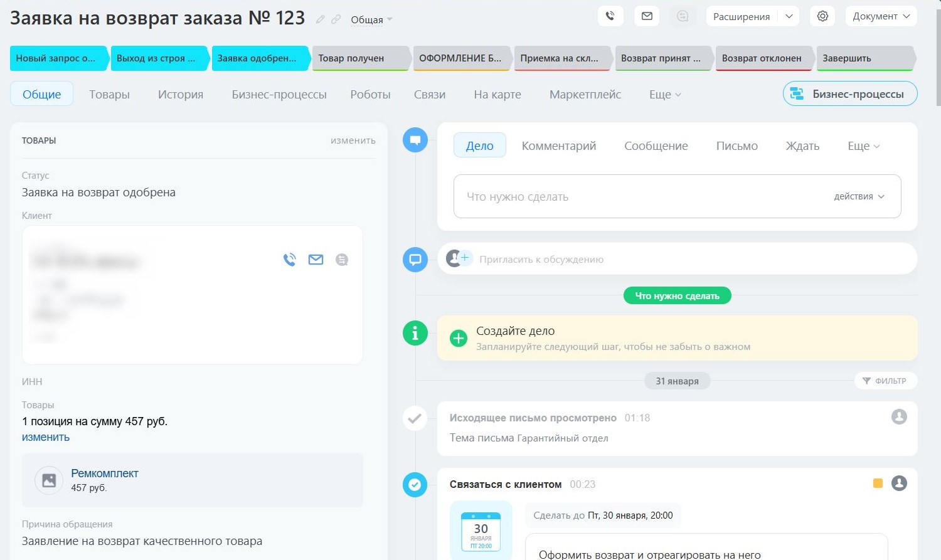Message client via chat icon in client card
The width and height of the screenshot is (941, 560).
click(x=342, y=260)
